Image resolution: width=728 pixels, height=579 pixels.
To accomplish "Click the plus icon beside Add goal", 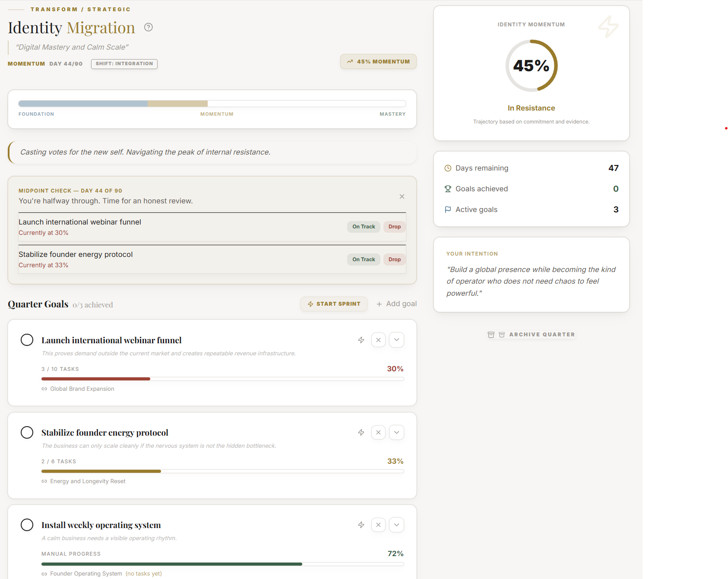I will click(379, 304).
